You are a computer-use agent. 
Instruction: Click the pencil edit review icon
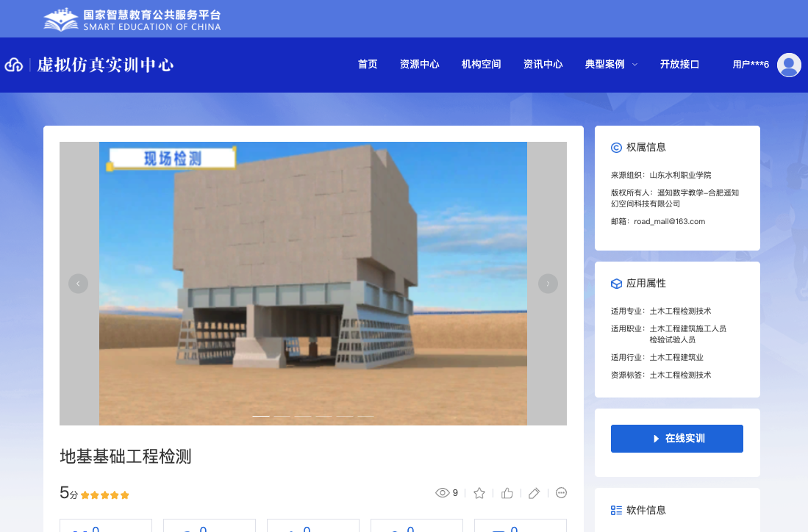click(x=535, y=493)
